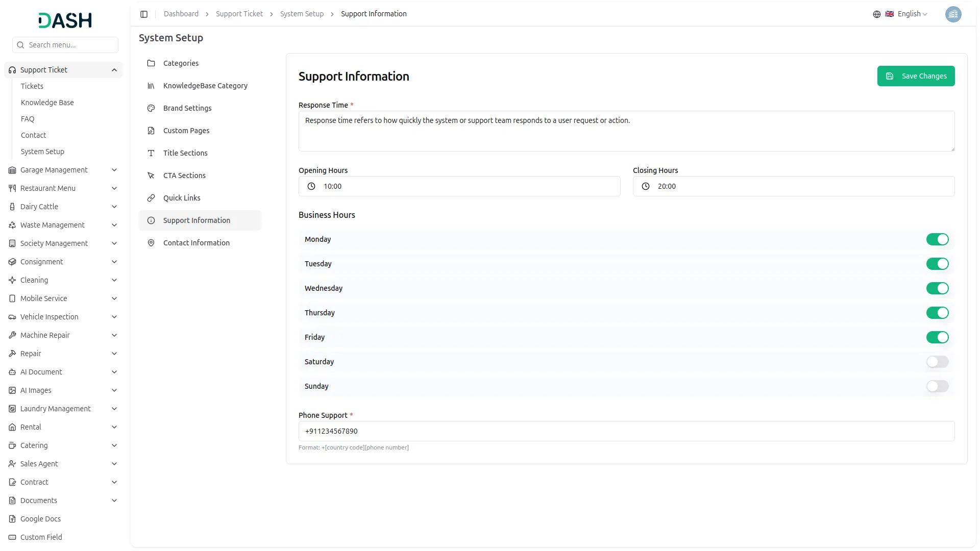Enable the Saturday business hours toggle

937,362
